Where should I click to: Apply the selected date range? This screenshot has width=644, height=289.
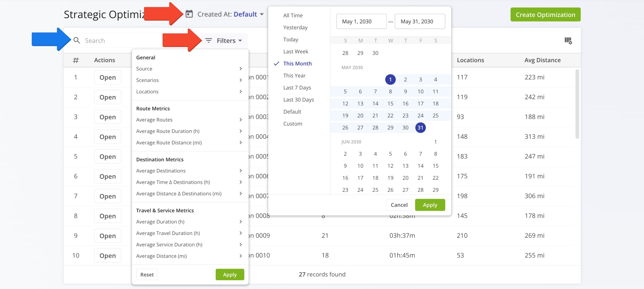click(430, 204)
